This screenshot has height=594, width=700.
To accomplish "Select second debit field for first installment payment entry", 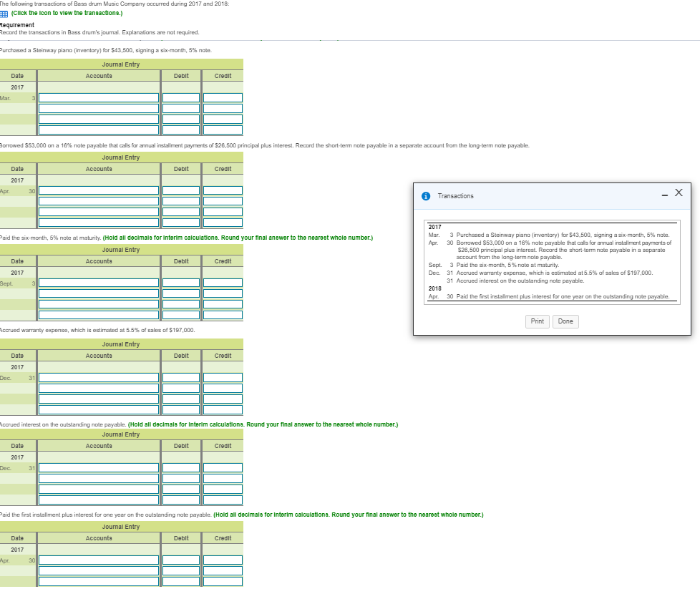I will (181, 571).
